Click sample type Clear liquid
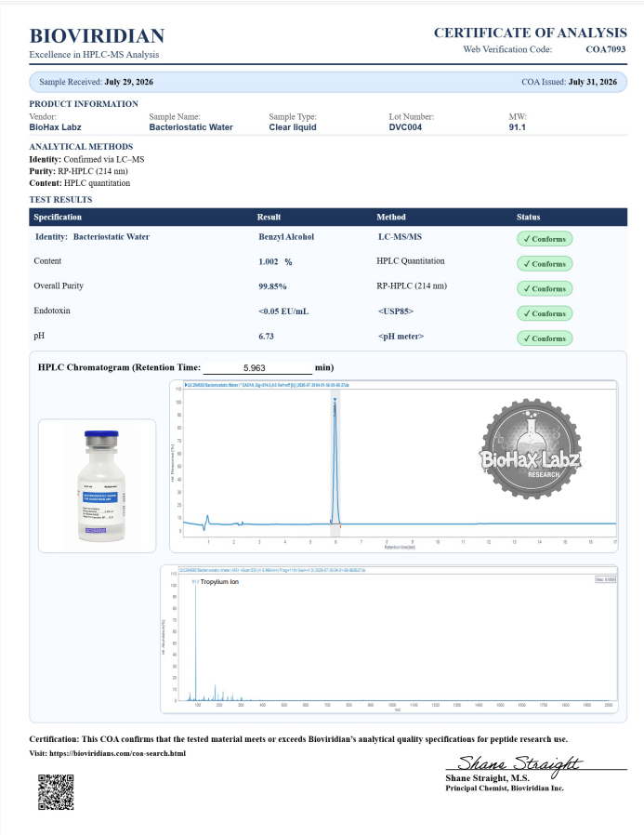Viewport: 644px width, 835px height. [x=293, y=127]
